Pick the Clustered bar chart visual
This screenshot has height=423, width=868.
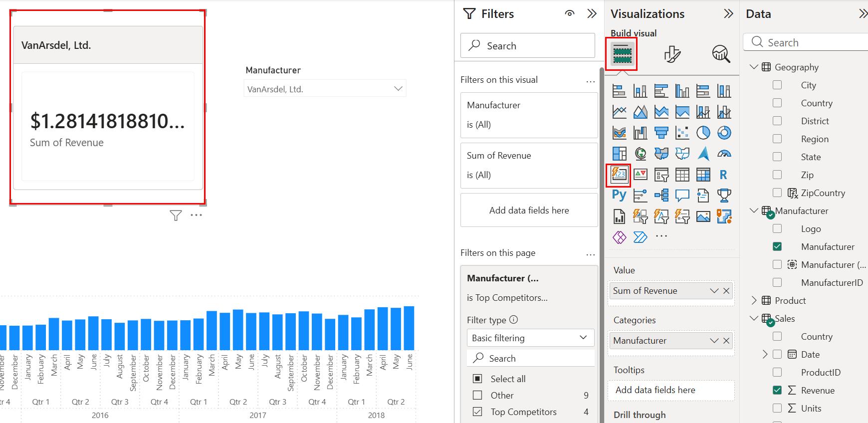[x=661, y=91]
